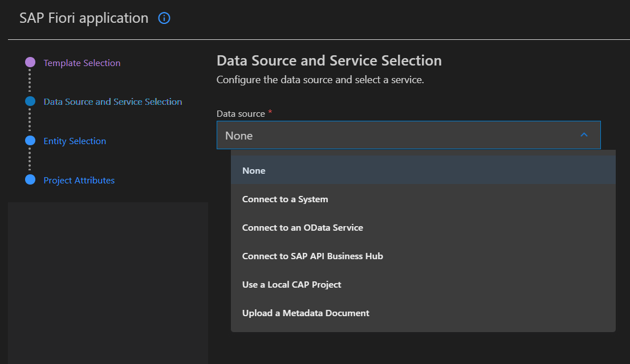Pick Connect to SAP API Business Hub
630x364 pixels.
[312, 256]
